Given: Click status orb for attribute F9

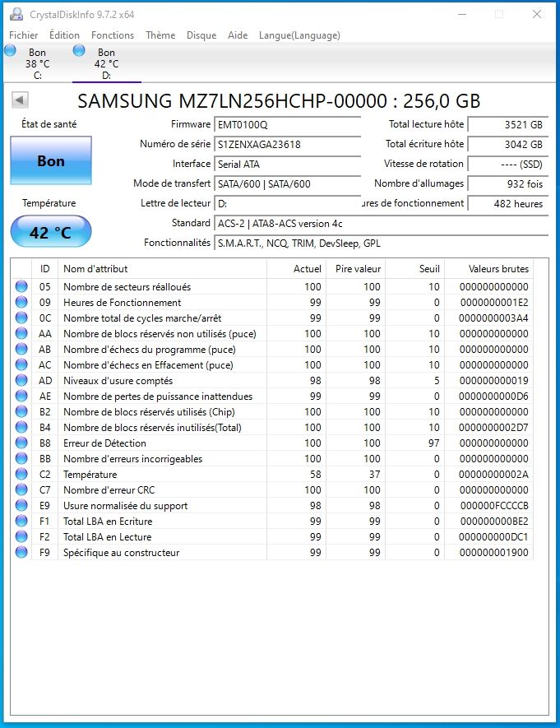Looking at the screenshot, I should pyautogui.click(x=21, y=553).
